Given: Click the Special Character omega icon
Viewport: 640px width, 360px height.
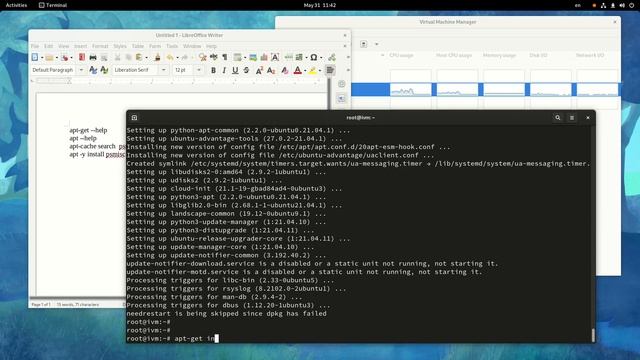Looking at the screenshot, I should point(313,58).
